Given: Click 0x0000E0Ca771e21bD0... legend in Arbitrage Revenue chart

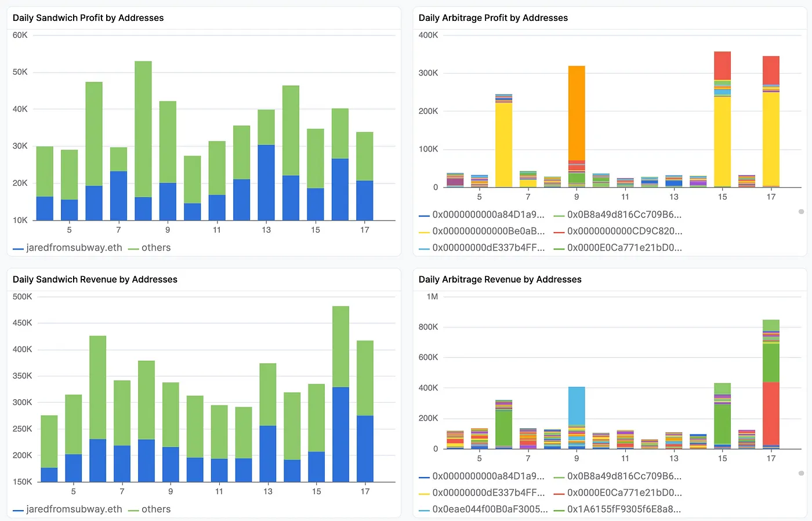Looking at the screenshot, I should [623, 493].
